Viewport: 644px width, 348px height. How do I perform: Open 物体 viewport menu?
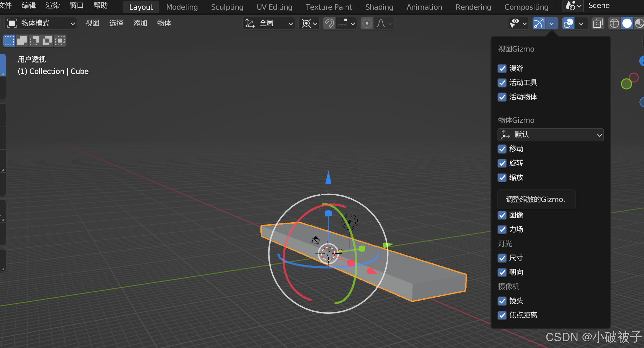pyautogui.click(x=164, y=23)
